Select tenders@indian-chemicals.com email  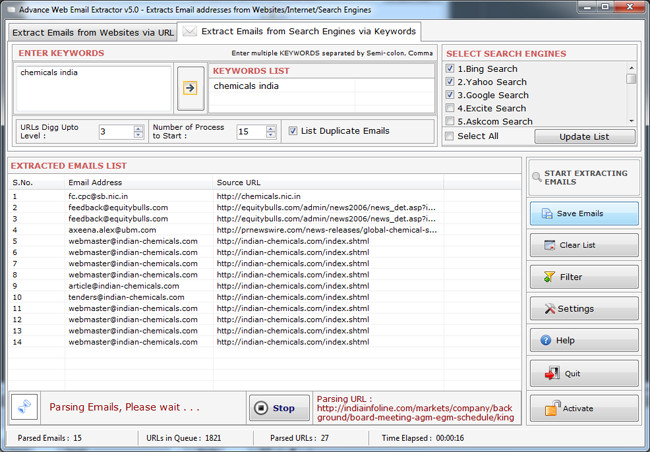pos(126,297)
